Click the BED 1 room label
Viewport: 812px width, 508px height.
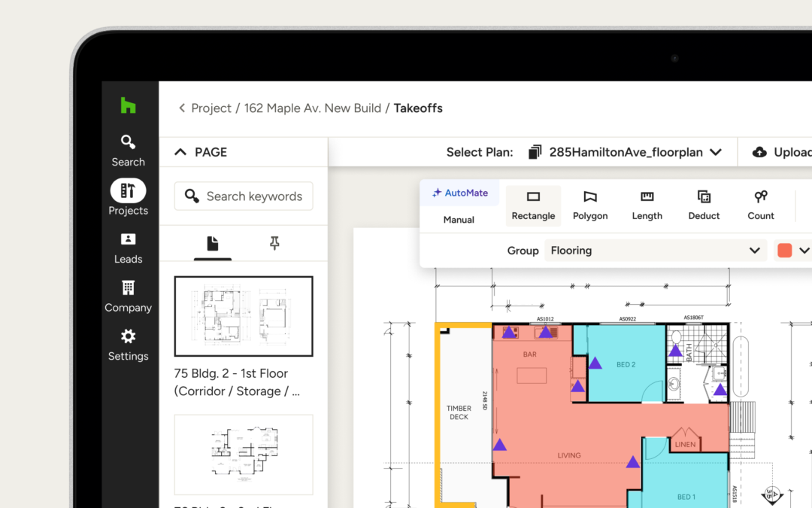pos(686,497)
